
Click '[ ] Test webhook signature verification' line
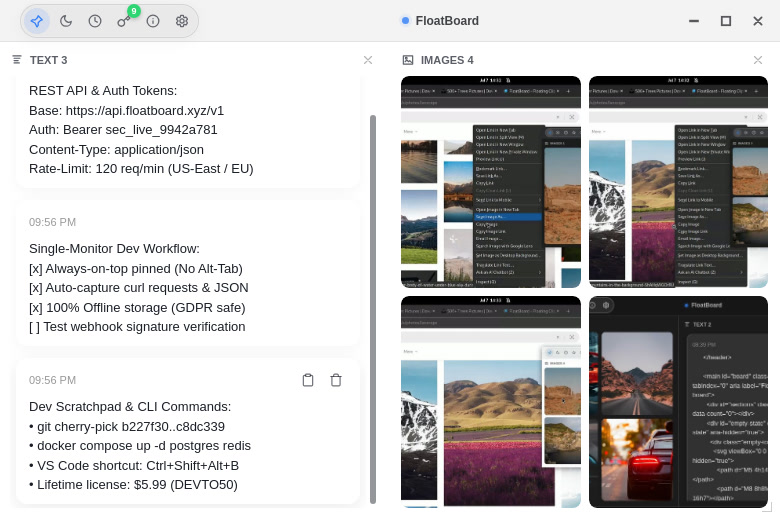137,326
